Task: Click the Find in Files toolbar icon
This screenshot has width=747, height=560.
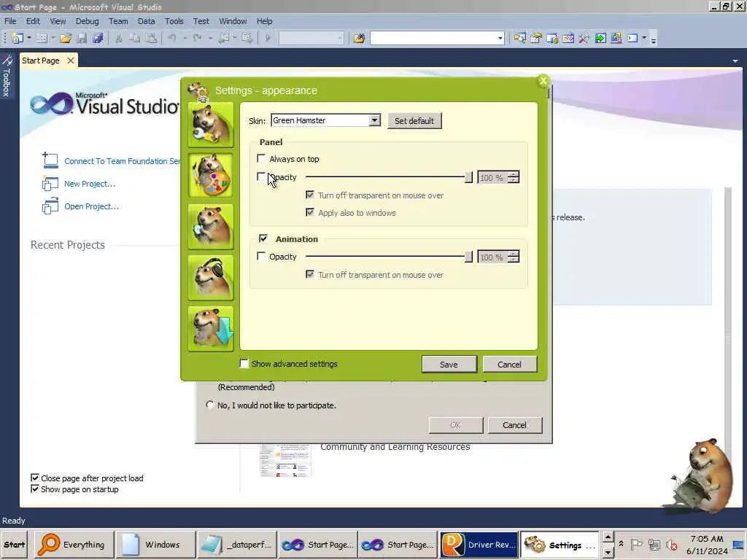Action: pos(359,38)
